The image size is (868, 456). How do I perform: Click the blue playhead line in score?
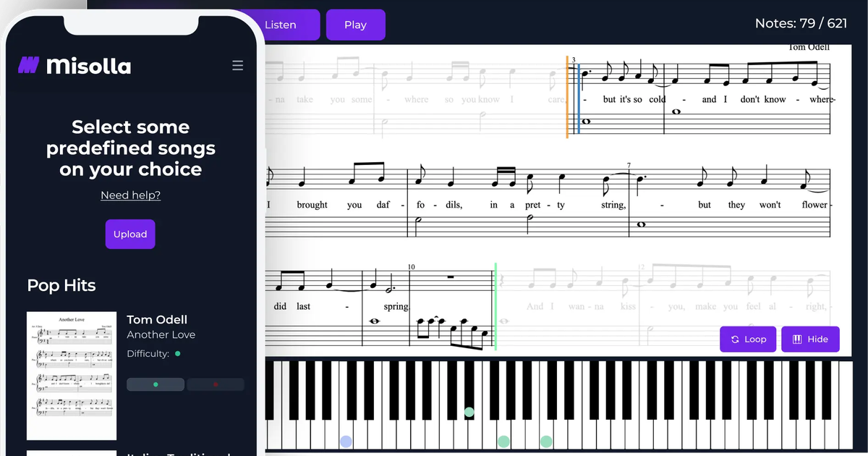(x=579, y=99)
